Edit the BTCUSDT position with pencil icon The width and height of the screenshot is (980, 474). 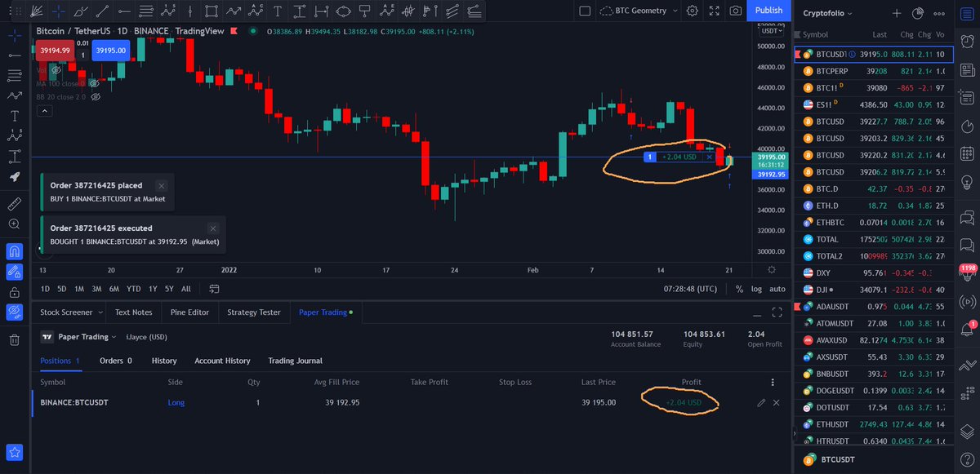click(x=761, y=403)
